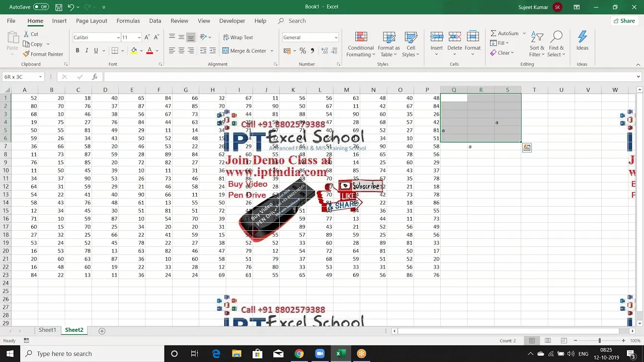Toggle AutoSave switch

click(41, 7)
